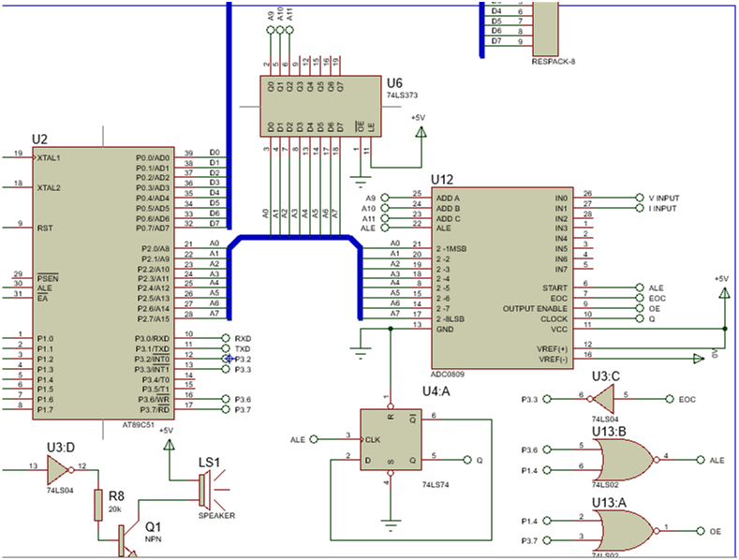Click the RXD terminal at U2 pin 10
Viewport: 739px width, 560px height.
(x=226, y=338)
